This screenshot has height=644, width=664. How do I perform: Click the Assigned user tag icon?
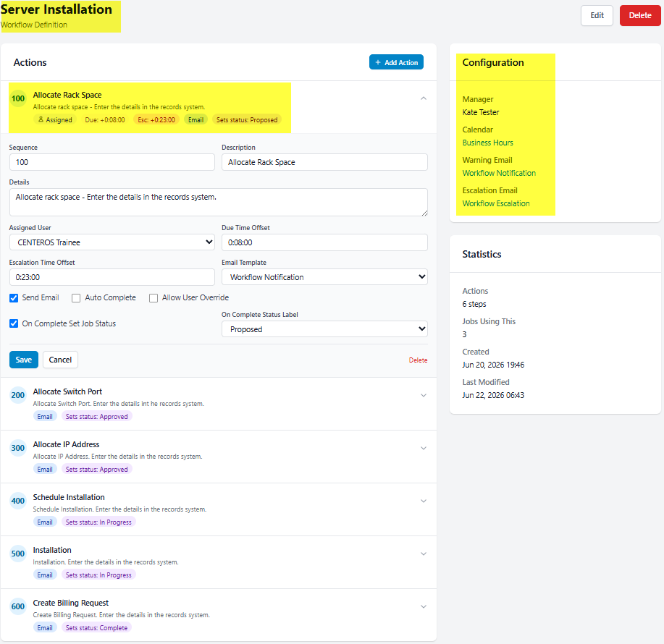[x=41, y=119]
